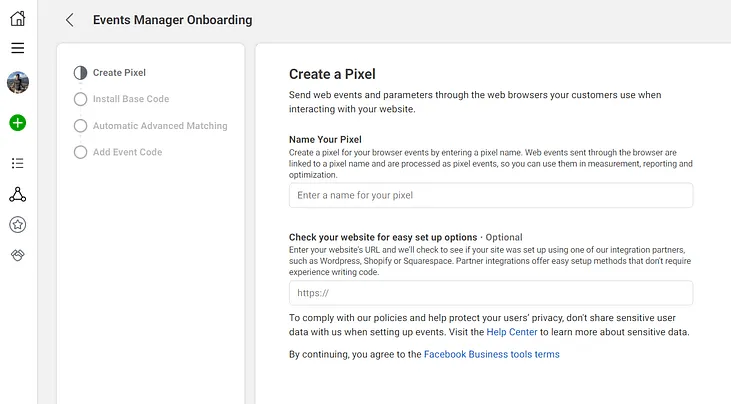731x404 pixels.
Task: Open the hamburger menu icon
Action: click(x=17, y=48)
